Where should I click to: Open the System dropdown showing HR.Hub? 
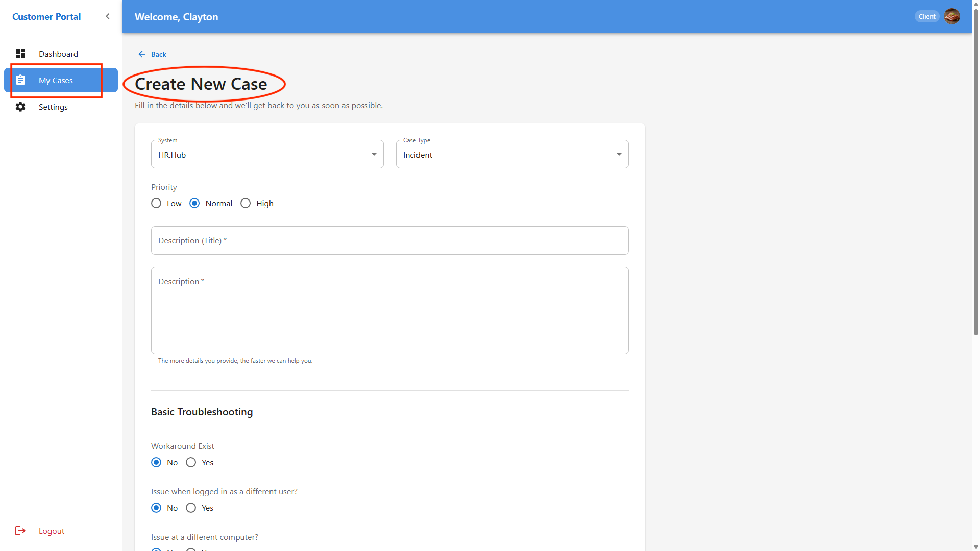point(267,154)
